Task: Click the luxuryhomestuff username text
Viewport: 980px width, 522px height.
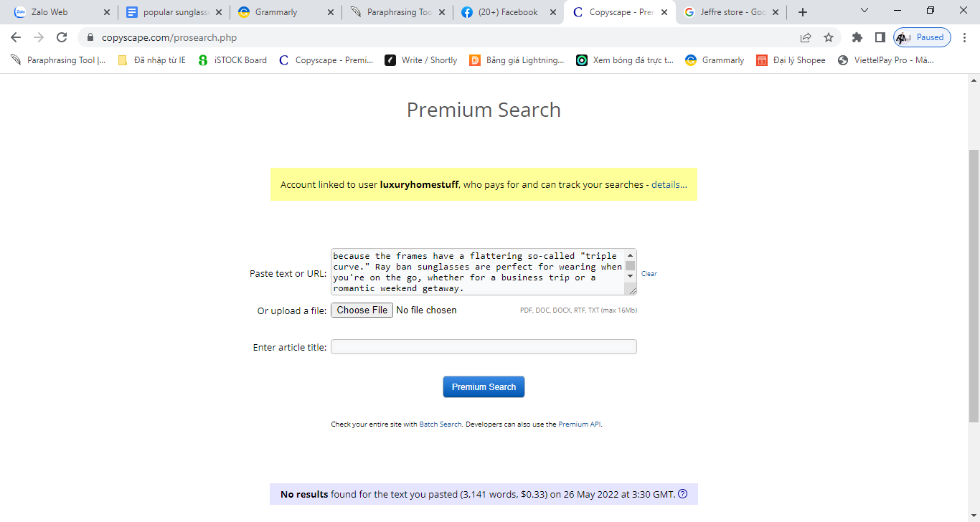Action: click(x=419, y=184)
